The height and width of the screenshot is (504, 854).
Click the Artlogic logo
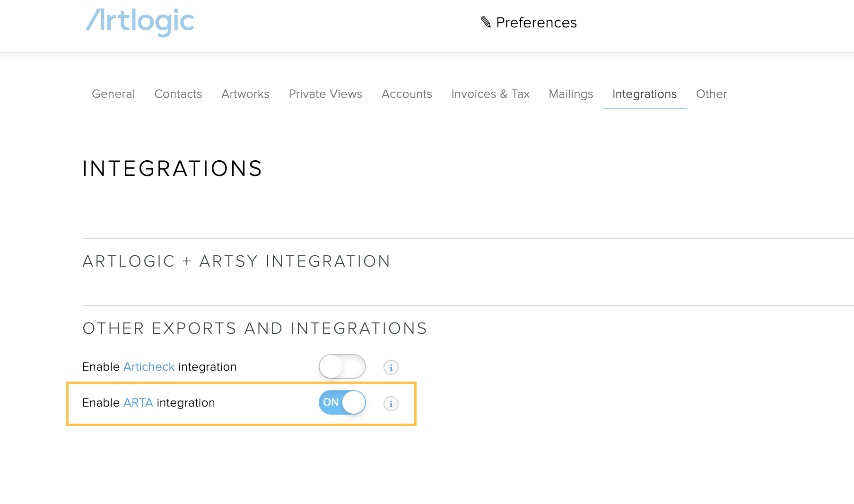140,22
